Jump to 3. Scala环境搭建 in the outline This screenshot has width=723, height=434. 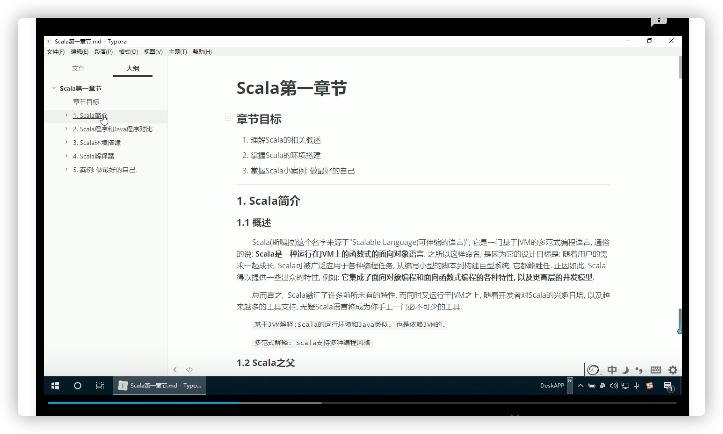pos(97,142)
